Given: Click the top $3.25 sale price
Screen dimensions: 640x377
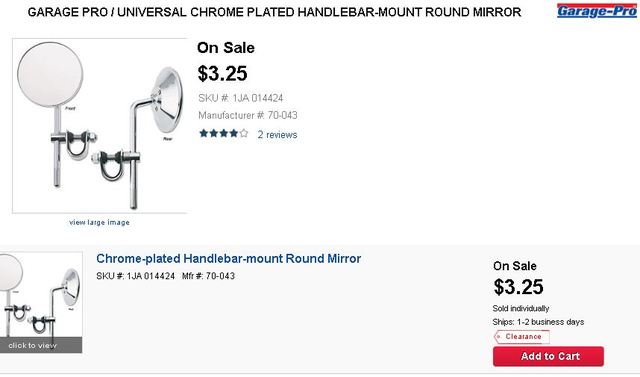Looking at the screenshot, I should pyautogui.click(x=222, y=74).
